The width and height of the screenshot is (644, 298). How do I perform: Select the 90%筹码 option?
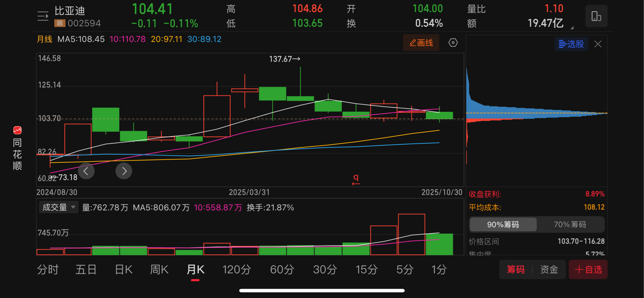[503, 224]
